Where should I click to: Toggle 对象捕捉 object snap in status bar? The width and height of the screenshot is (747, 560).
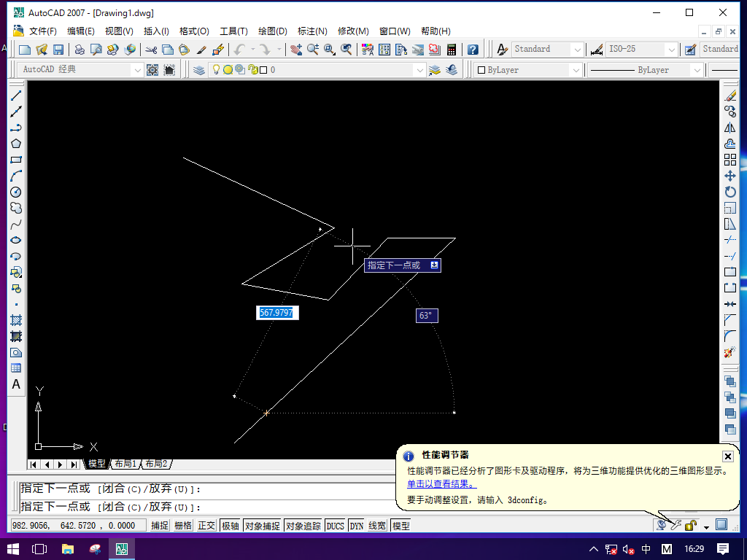[x=262, y=525]
